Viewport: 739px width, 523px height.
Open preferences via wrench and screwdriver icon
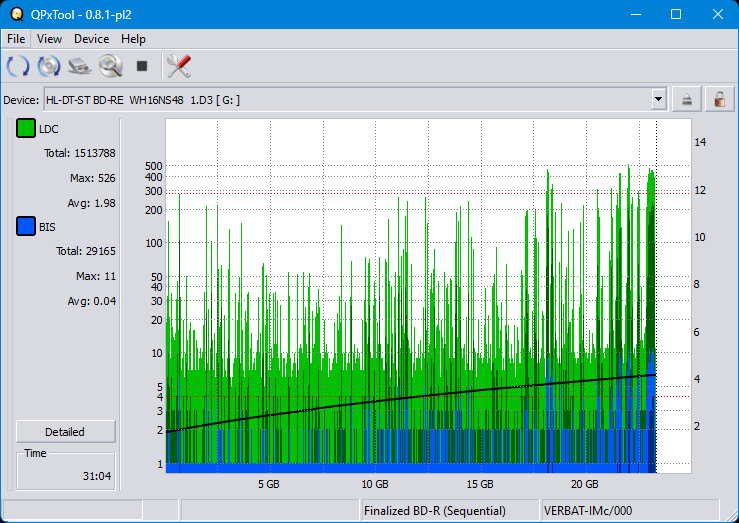tap(179, 67)
